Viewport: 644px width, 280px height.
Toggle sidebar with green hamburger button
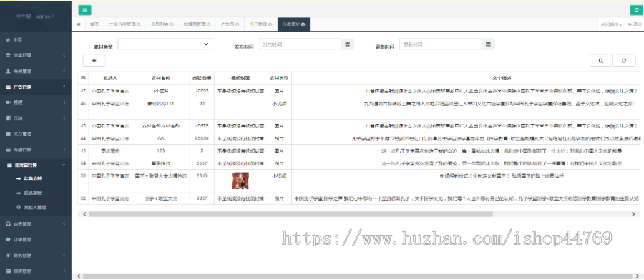pyautogui.click(x=84, y=10)
